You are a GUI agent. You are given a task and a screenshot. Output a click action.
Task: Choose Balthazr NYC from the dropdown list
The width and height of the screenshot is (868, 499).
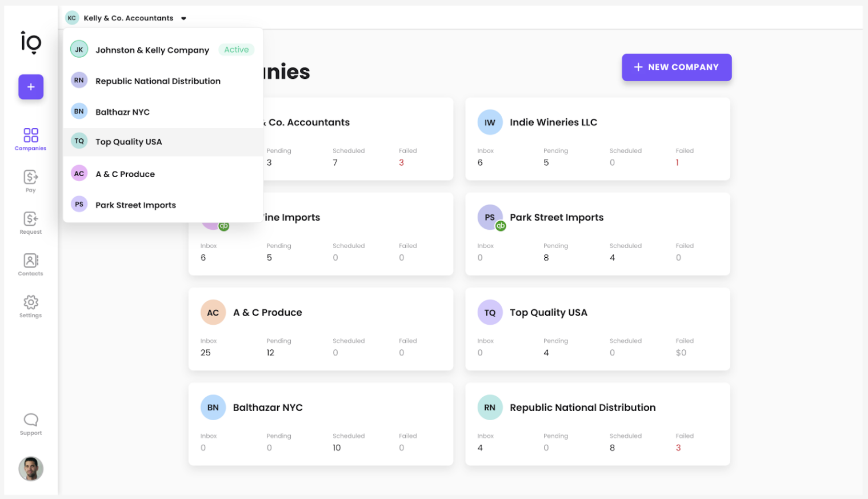coord(163,111)
